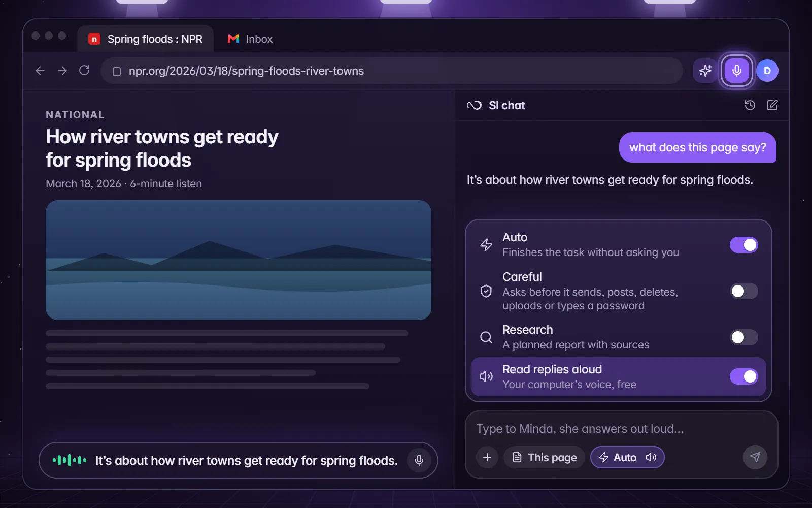Click the NATIONAL section label

[x=75, y=115]
